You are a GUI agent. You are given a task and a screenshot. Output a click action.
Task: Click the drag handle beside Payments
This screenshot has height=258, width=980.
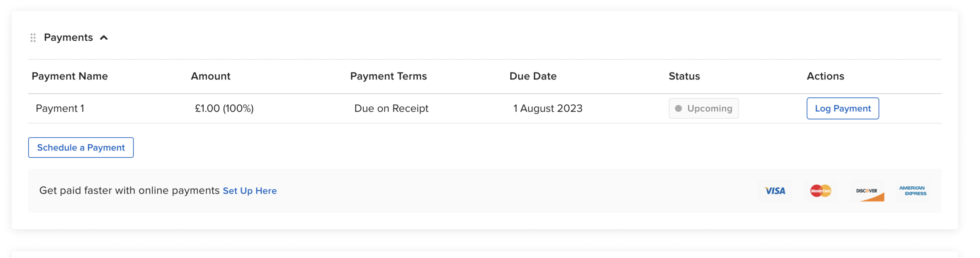coord(33,37)
